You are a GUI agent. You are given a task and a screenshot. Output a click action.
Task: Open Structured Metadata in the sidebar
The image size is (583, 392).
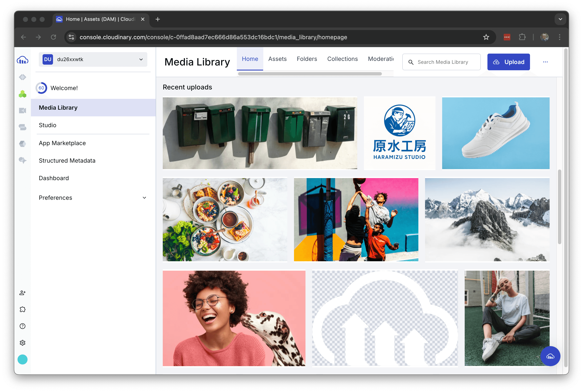coord(67,161)
